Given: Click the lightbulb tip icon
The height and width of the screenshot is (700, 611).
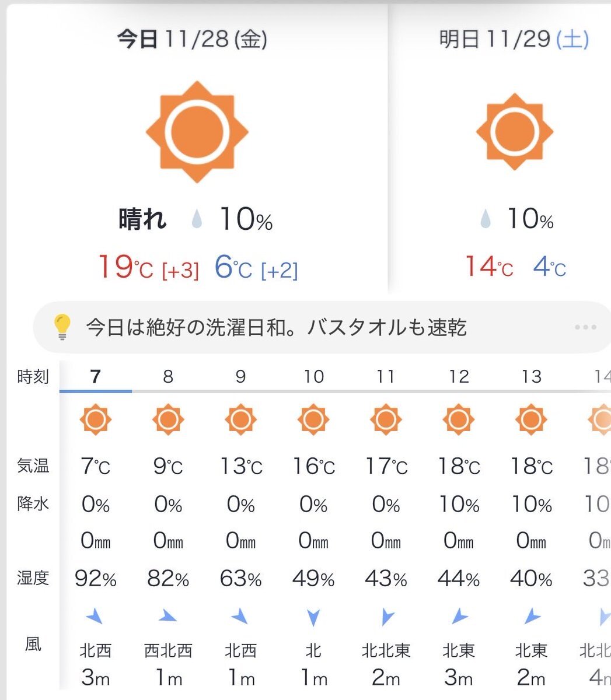Looking at the screenshot, I should [62, 327].
